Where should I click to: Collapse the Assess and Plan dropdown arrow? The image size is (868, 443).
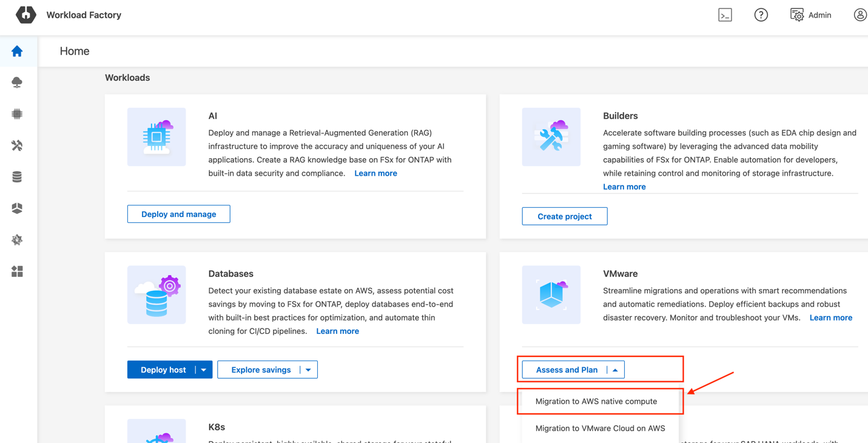(x=616, y=370)
